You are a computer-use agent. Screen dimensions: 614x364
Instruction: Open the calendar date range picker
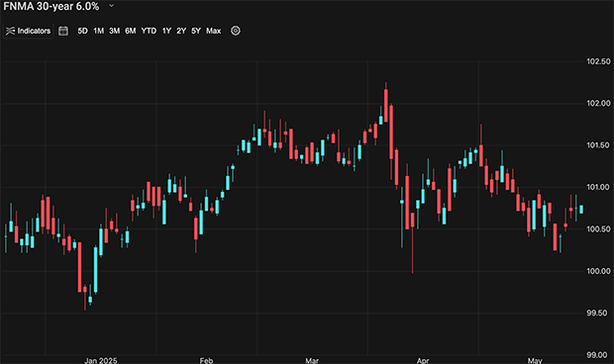63,31
